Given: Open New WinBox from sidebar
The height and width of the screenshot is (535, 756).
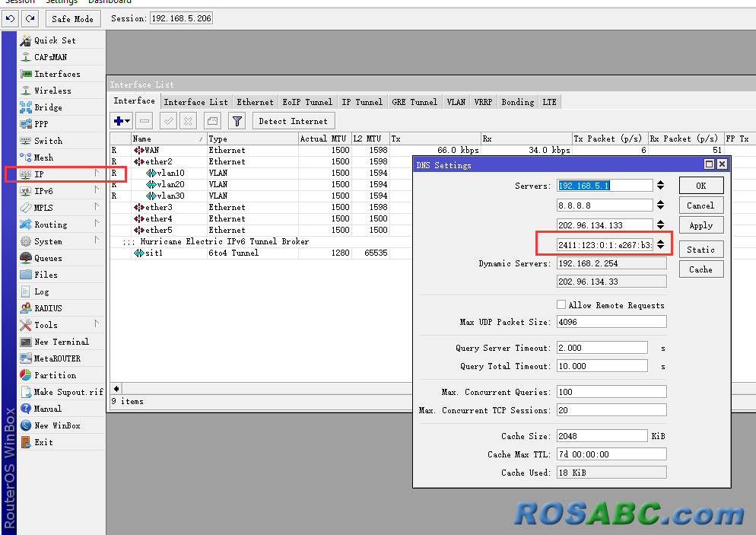Looking at the screenshot, I should [x=62, y=425].
